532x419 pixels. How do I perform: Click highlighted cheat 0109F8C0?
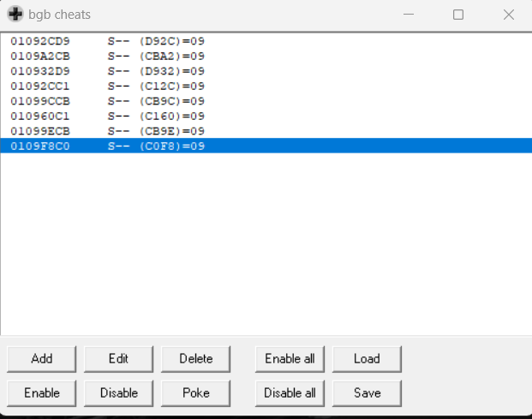click(x=40, y=146)
